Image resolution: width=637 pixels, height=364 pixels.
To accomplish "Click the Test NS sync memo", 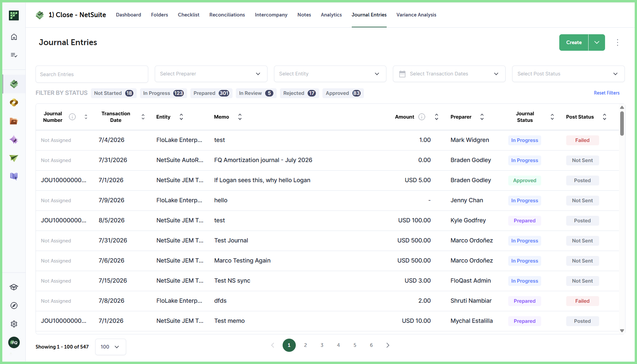I will 232,281.
